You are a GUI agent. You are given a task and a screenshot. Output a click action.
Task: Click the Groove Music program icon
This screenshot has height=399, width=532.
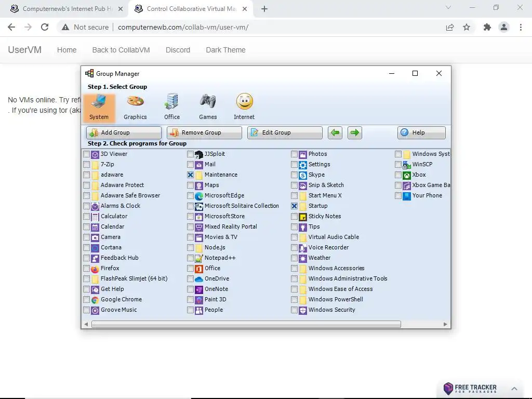coord(95,310)
